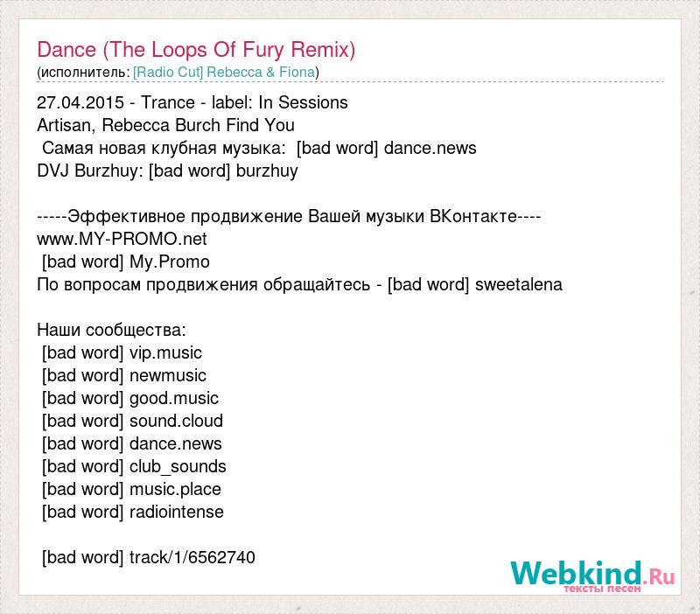Click the '[bad word] newmusic' line

coord(124,376)
